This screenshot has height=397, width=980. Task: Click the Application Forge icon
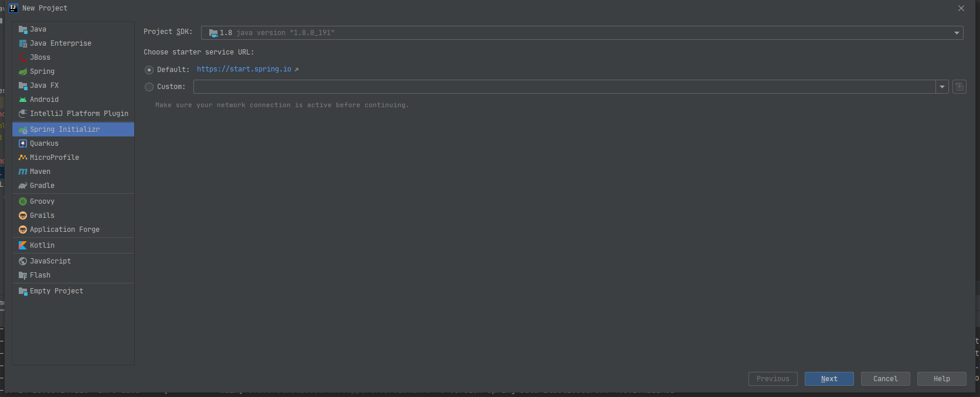pyautogui.click(x=23, y=230)
